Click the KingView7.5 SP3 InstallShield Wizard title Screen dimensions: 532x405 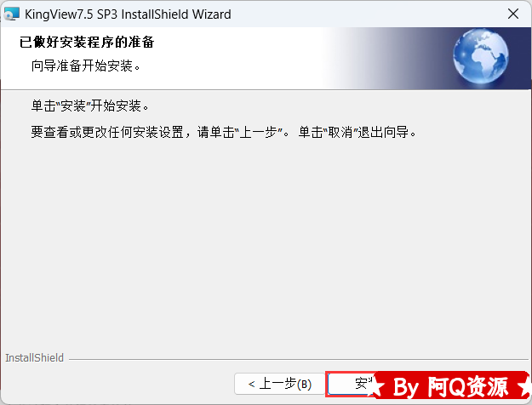click(x=128, y=14)
